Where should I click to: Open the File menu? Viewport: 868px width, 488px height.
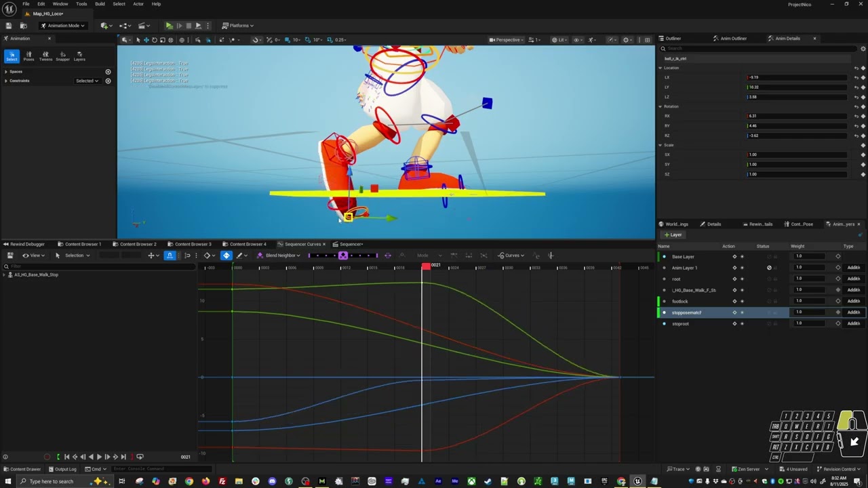26,4
